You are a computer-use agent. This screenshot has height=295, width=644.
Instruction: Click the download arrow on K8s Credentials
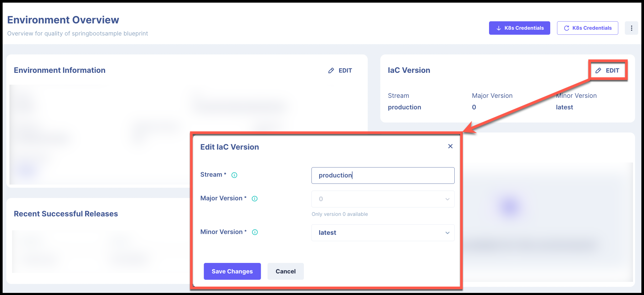[498, 28]
